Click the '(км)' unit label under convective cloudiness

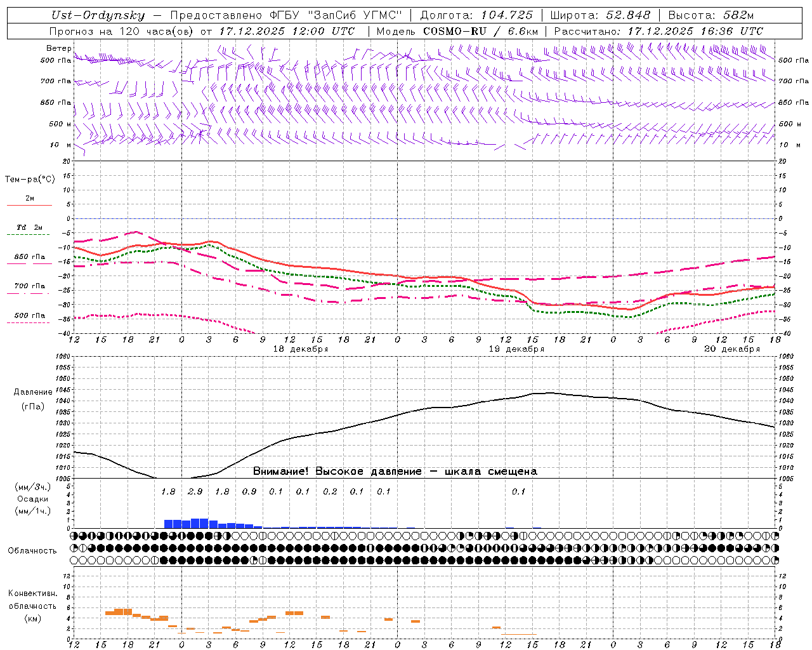pos(32,619)
